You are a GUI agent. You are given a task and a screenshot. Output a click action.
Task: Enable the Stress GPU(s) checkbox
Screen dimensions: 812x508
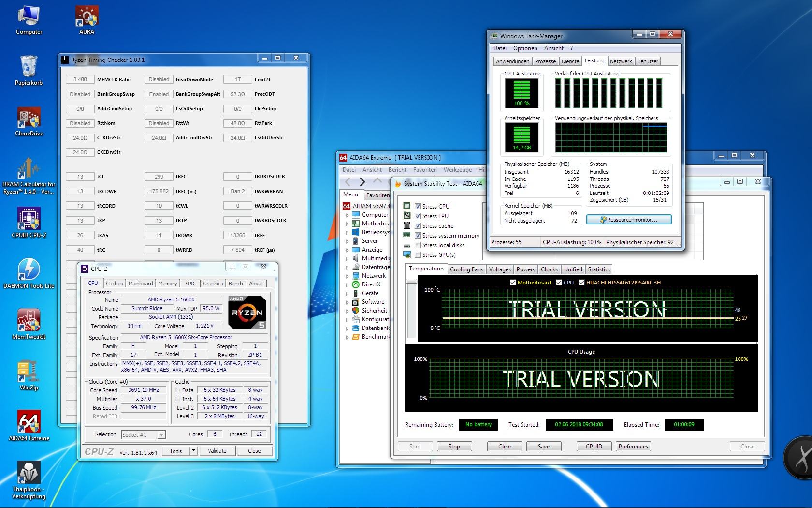pos(418,254)
